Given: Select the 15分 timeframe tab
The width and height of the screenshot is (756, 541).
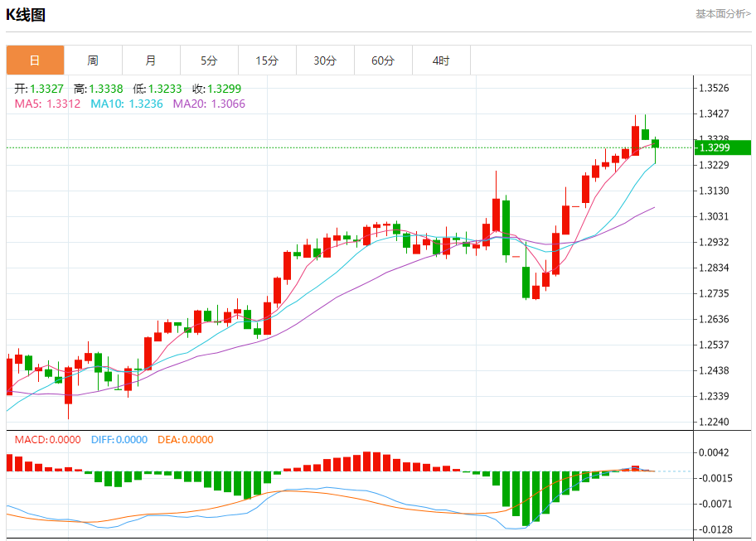Looking at the screenshot, I should pyautogui.click(x=267, y=60).
